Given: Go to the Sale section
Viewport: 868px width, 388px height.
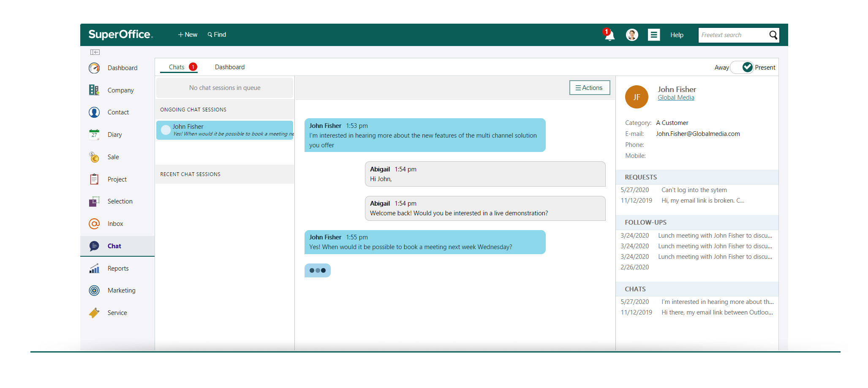Looking at the screenshot, I should coord(113,157).
